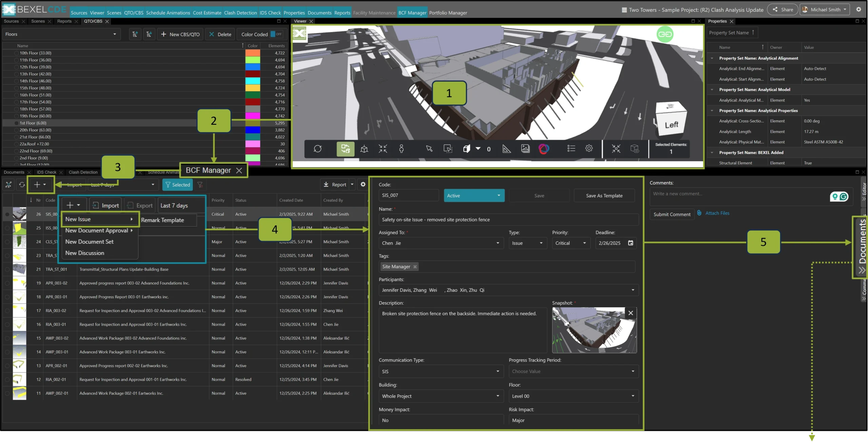Toggle the Selected filter button
This screenshot has width=868, height=448.
[178, 184]
